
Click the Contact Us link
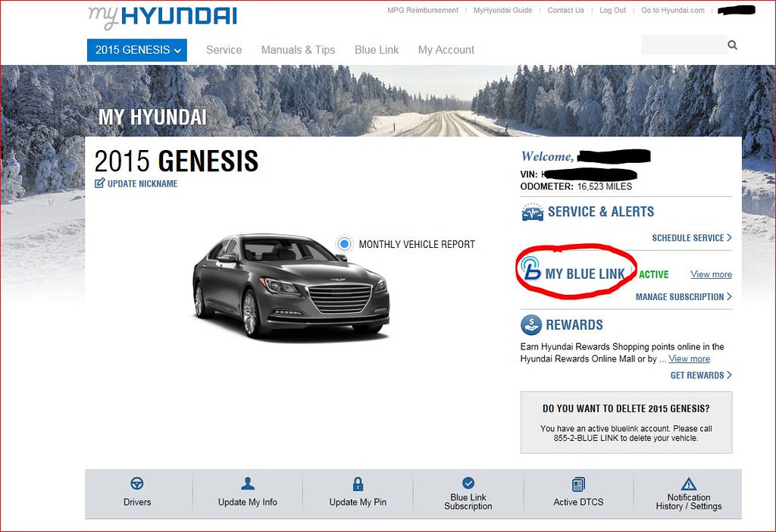coord(565,11)
